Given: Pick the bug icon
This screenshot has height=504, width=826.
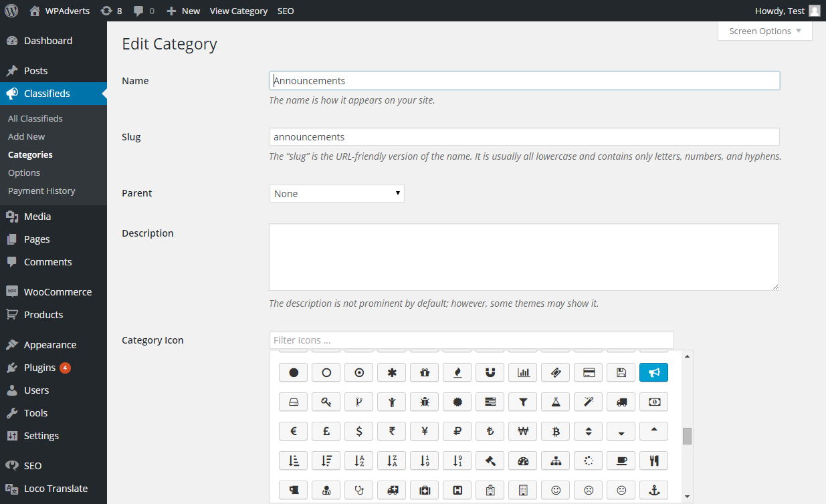Looking at the screenshot, I should click(425, 402).
